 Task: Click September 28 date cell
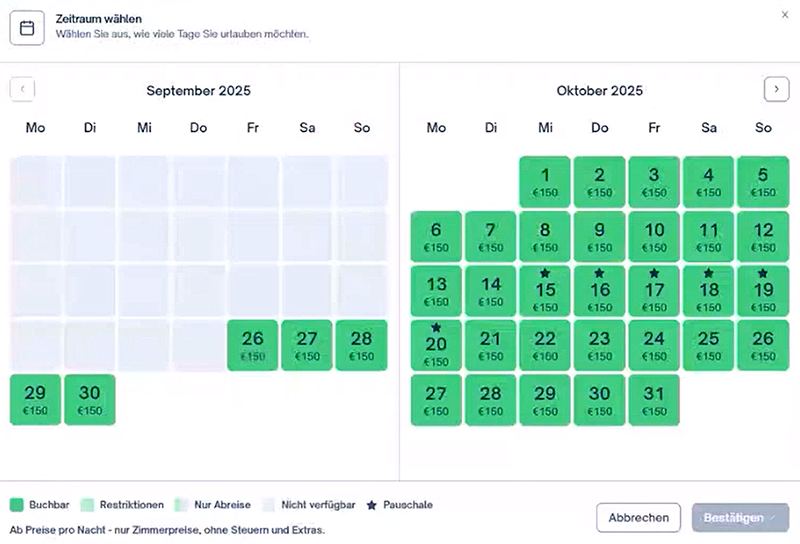[361, 345]
